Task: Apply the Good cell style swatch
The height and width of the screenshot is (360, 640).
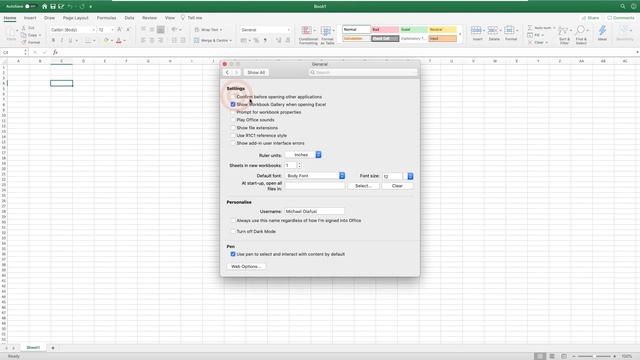Action: (413, 29)
